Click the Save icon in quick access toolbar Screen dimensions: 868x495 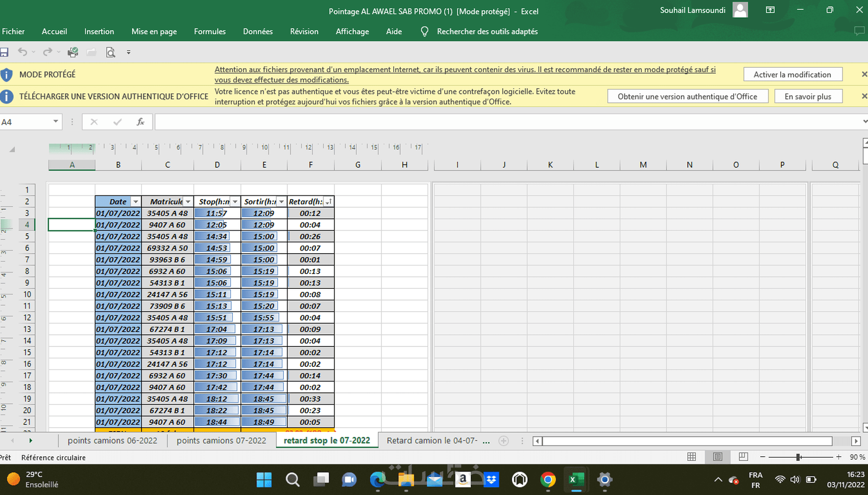coord(4,52)
